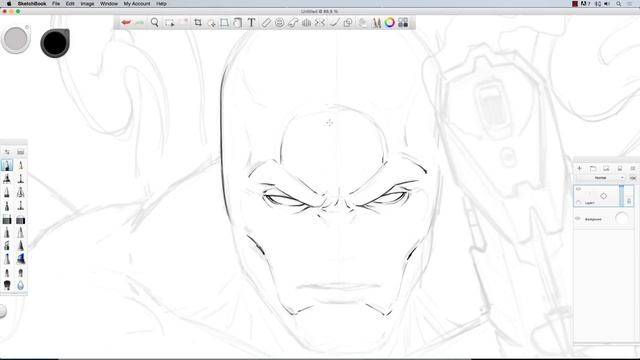640x360 pixels.
Task: Toggle the Ellipse guide tool
Action: coord(279,22)
